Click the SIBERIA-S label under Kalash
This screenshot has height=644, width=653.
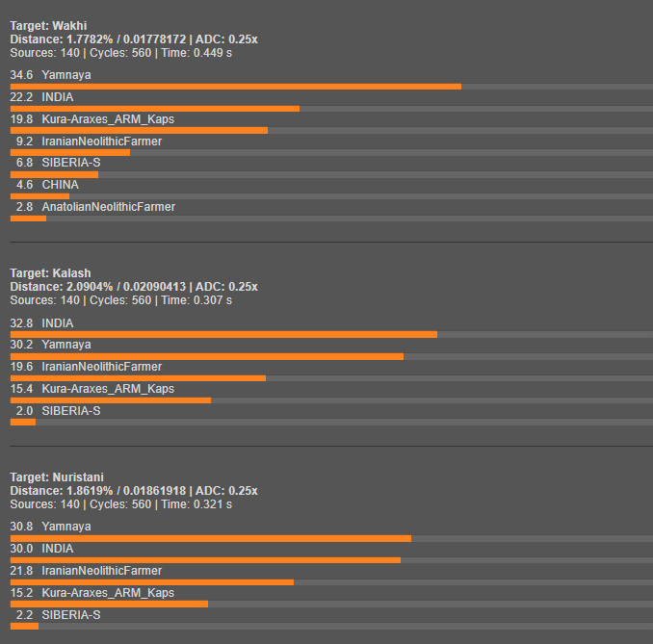coord(70,411)
